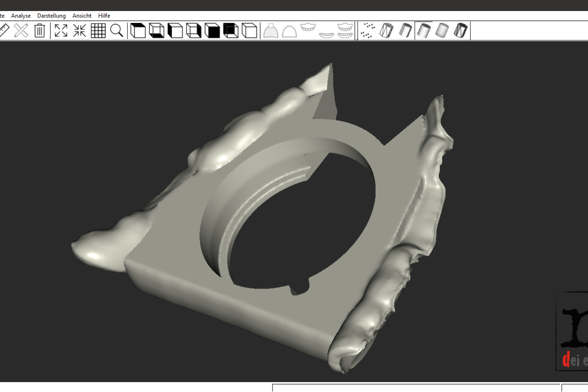Toggle the grid display
588x392 pixels.
tap(98, 30)
